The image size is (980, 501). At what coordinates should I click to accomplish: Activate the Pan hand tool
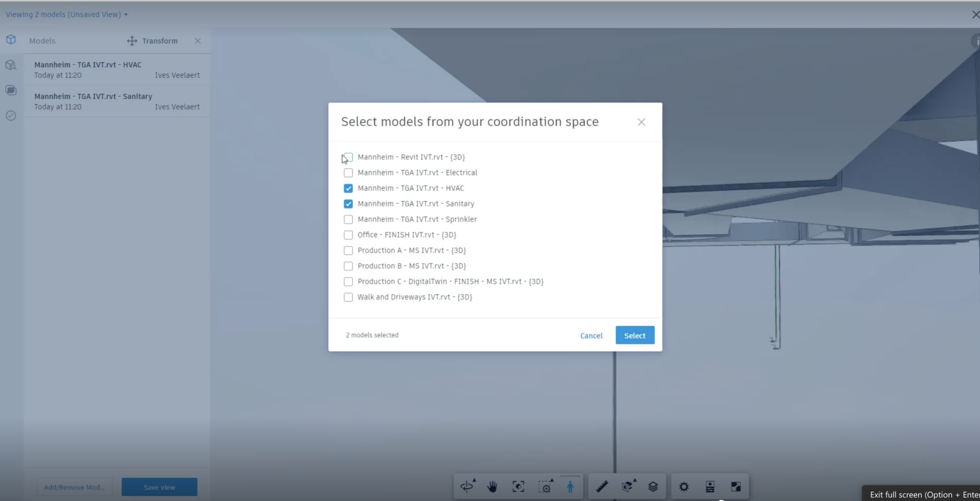pos(492,486)
